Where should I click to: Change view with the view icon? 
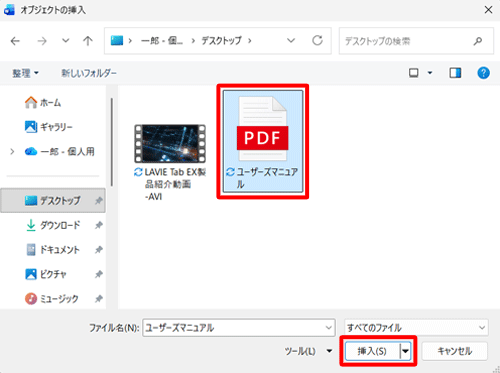pos(414,73)
